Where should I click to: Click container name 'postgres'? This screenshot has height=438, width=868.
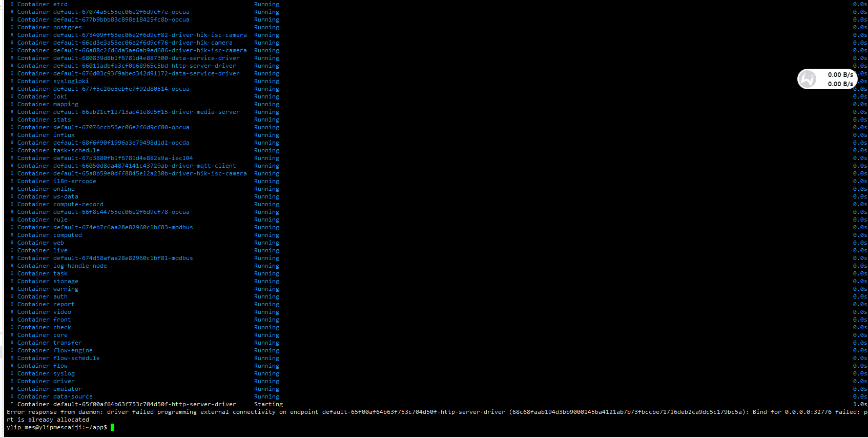[68, 27]
